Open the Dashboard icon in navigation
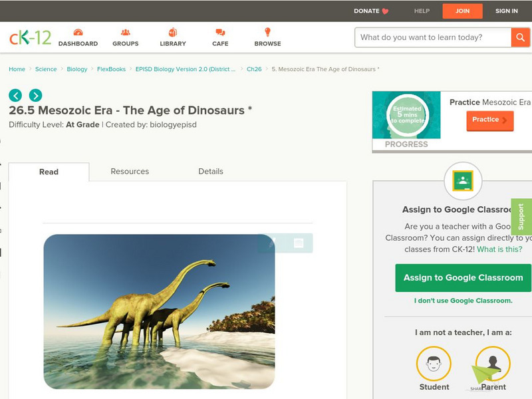This screenshot has width=532, height=399. pyautogui.click(x=78, y=33)
